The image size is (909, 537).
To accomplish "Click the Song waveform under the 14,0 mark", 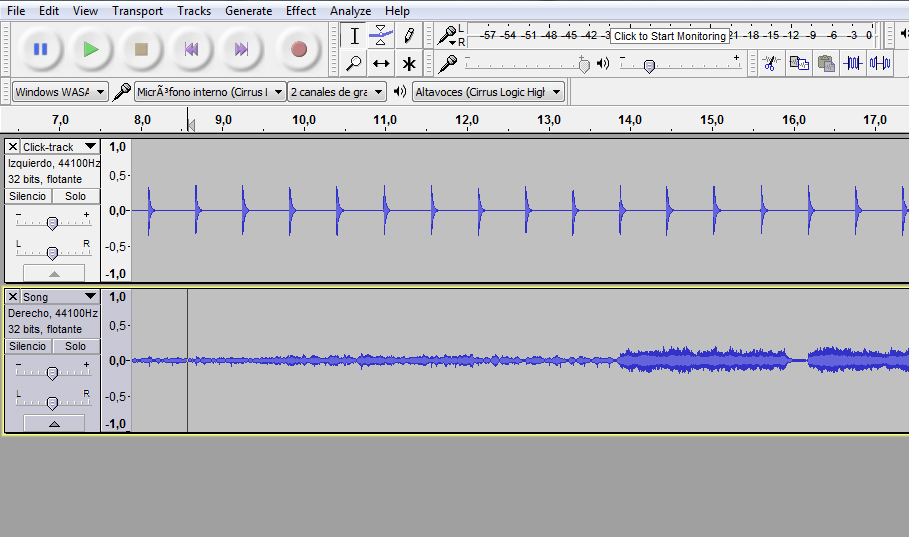I will (630, 360).
